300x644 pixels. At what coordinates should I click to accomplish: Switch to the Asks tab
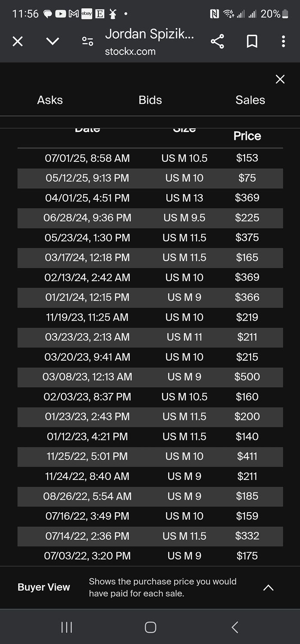[50, 100]
